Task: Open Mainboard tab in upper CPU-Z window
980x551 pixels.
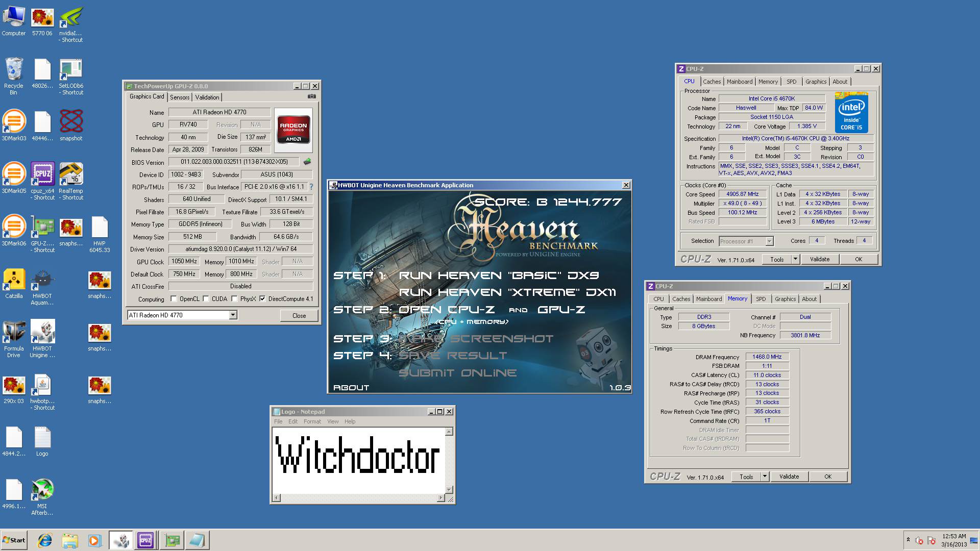Action: tap(740, 82)
